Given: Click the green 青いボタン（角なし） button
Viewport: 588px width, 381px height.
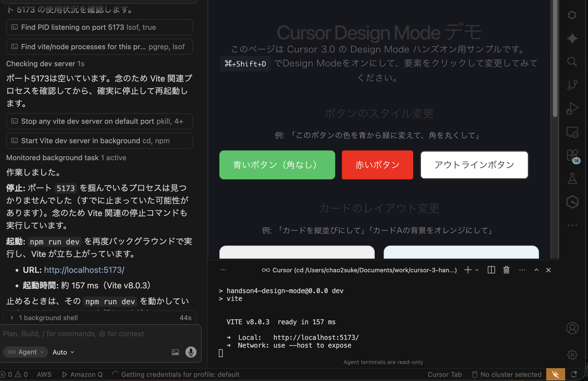Looking at the screenshot, I should click(277, 165).
